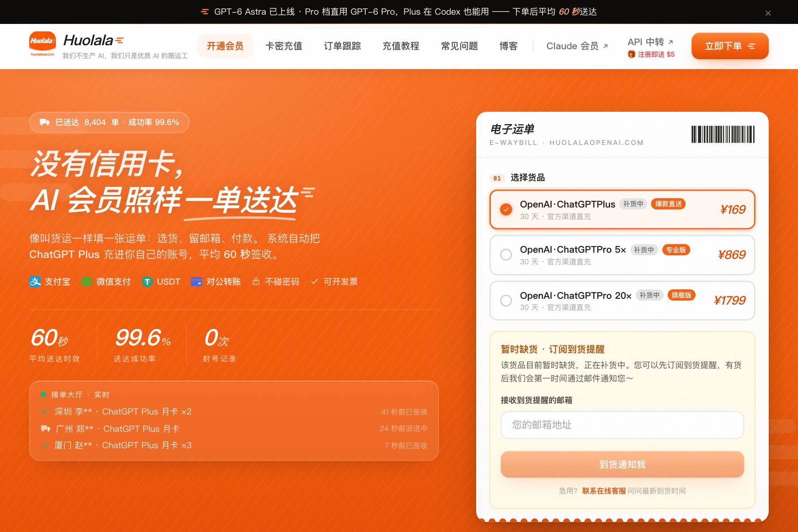Click the WeChat Pay 微信支付 icon

point(87,282)
